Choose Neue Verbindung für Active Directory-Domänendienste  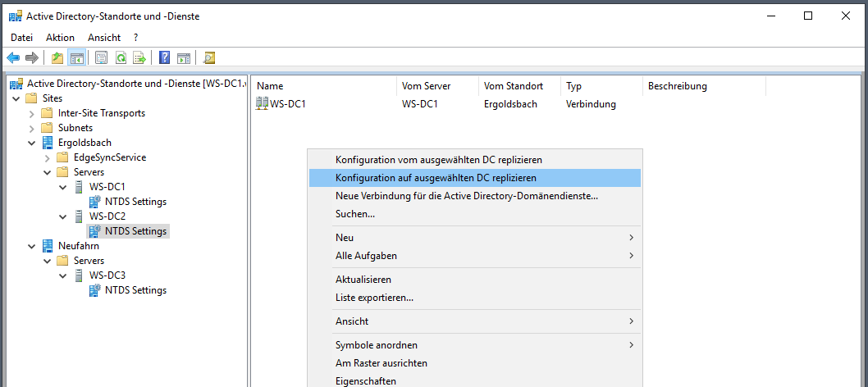[474, 196]
